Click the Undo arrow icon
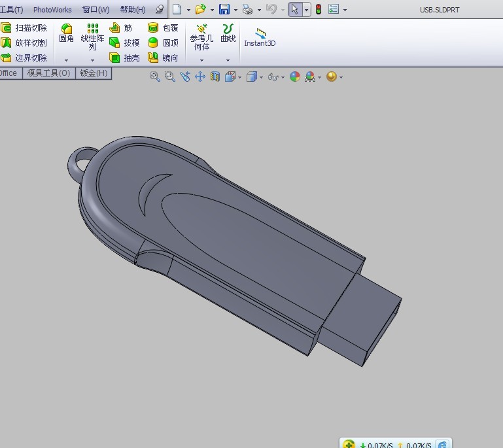The image size is (503, 448). [x=271, y=9]
